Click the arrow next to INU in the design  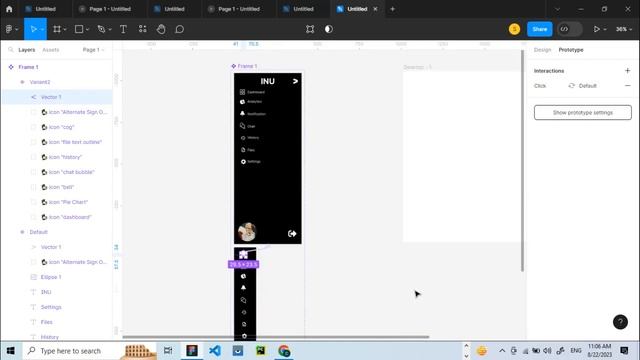click(295, 81)
